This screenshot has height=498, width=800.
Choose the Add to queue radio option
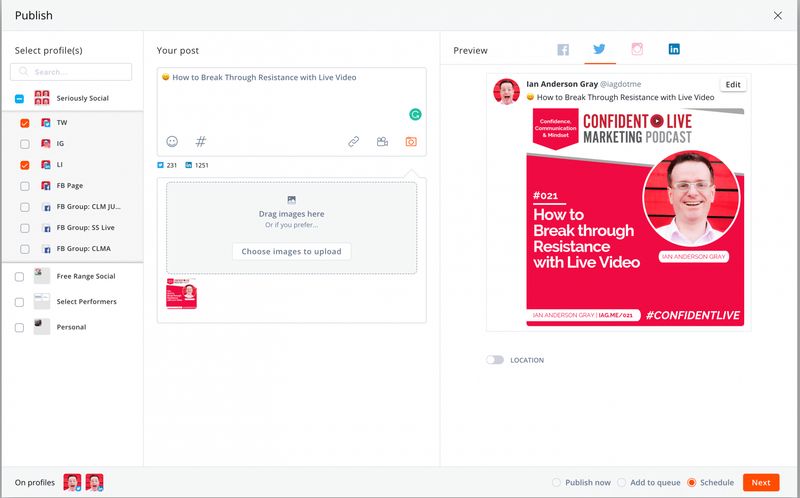click(621, 482)
